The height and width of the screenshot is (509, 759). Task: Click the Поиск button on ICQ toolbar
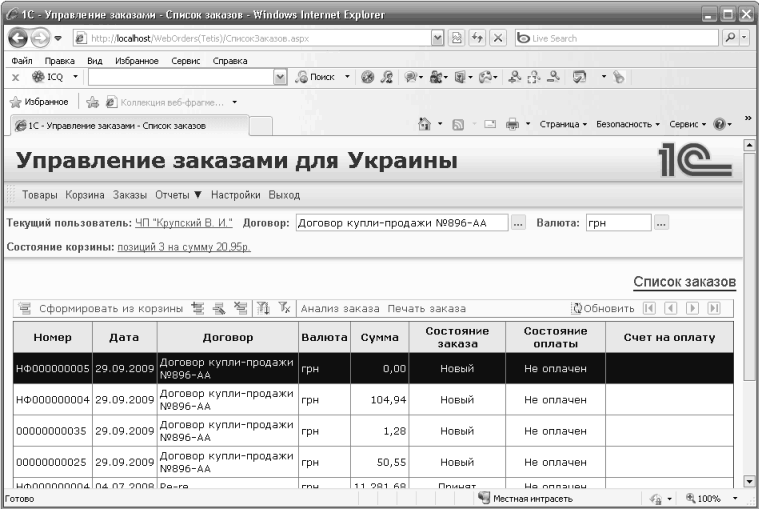316,77
